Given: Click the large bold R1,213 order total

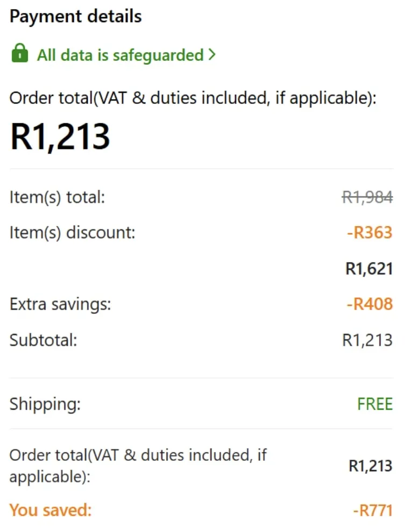Looking at the screenshot, I should pyautogui.click(x=60, y=137).
